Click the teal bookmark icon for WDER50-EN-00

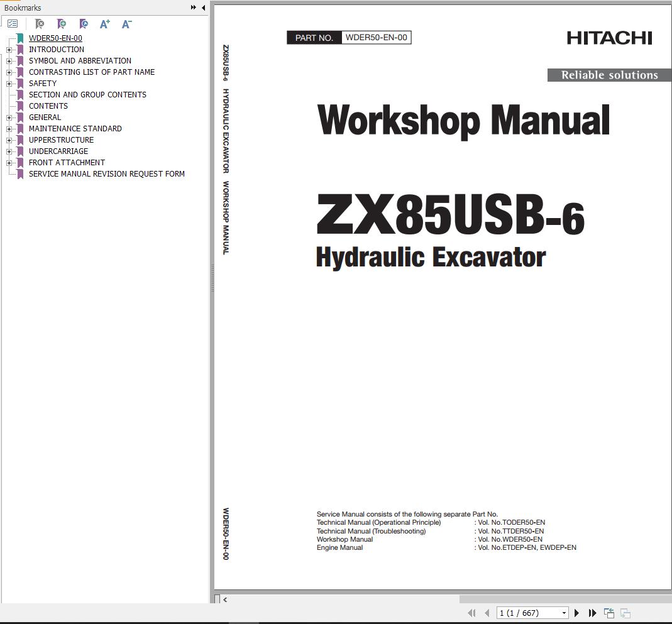(20, 38)
